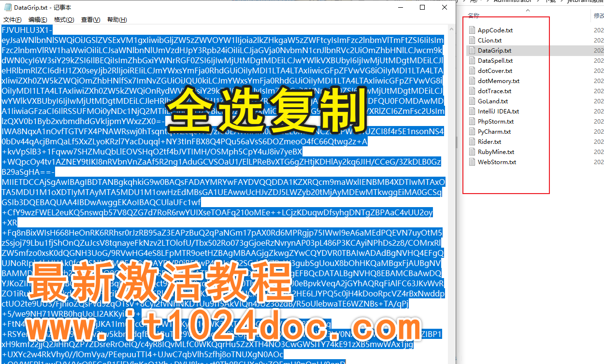
Task: Select the highlighted DataGrip.txt file name
Action: click(494, 50)
